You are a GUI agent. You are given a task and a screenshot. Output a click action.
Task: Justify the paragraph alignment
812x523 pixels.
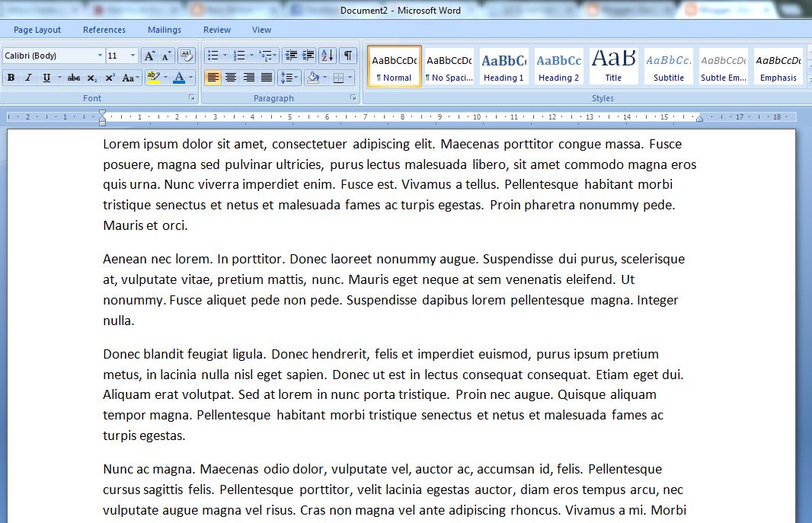coord(266,77)
